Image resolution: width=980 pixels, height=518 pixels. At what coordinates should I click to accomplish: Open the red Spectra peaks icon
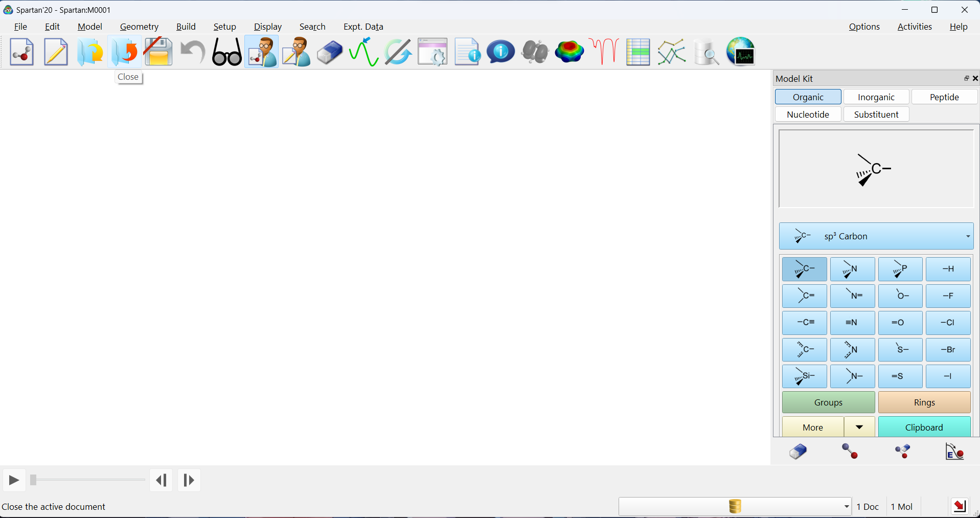tap(604, 52)
